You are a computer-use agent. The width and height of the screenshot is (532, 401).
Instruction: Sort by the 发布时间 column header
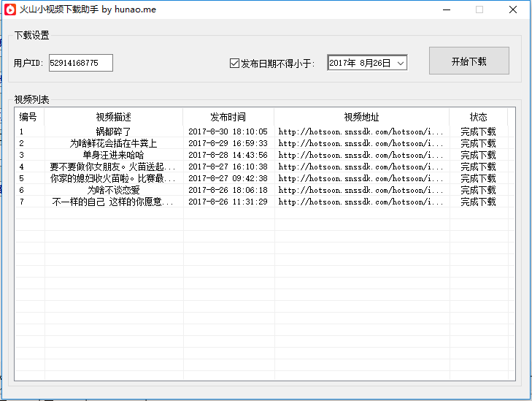[228, 117]
